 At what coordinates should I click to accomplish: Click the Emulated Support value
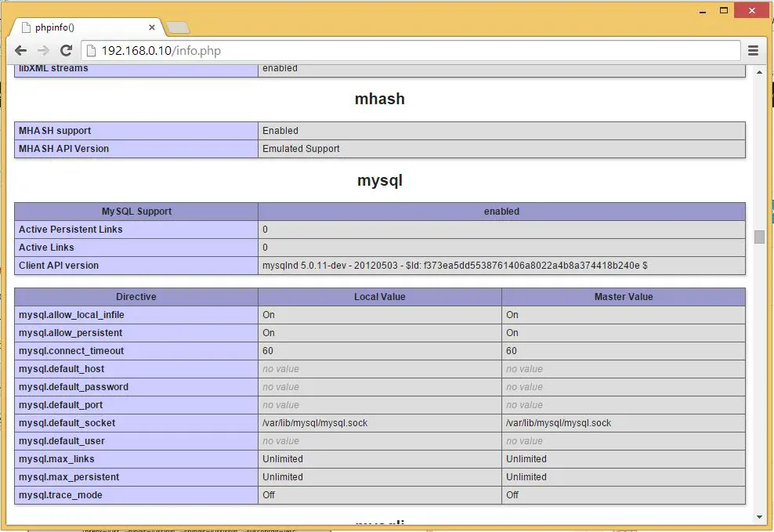point(301,149)
